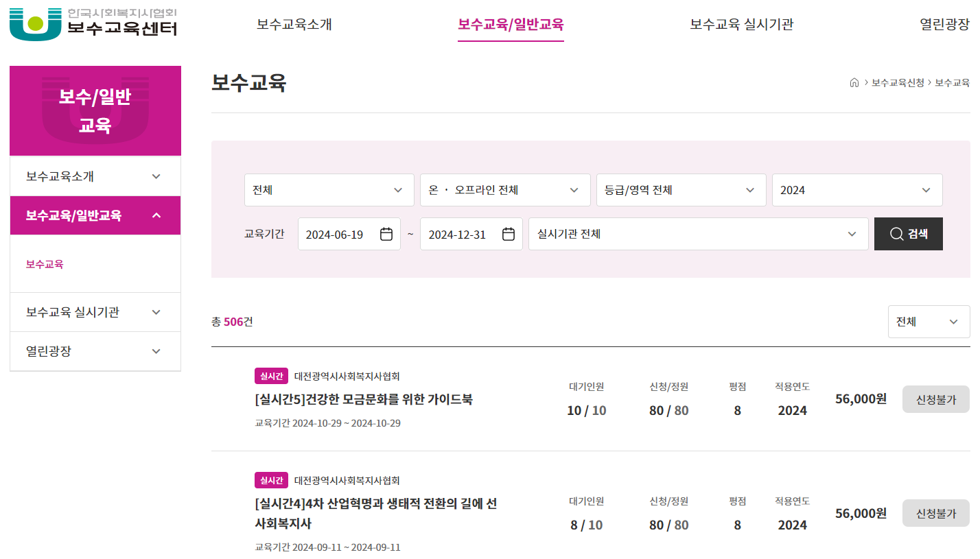Click the sidebar 보수/일반 교육 emblem panel

click(x=95, y=110)
